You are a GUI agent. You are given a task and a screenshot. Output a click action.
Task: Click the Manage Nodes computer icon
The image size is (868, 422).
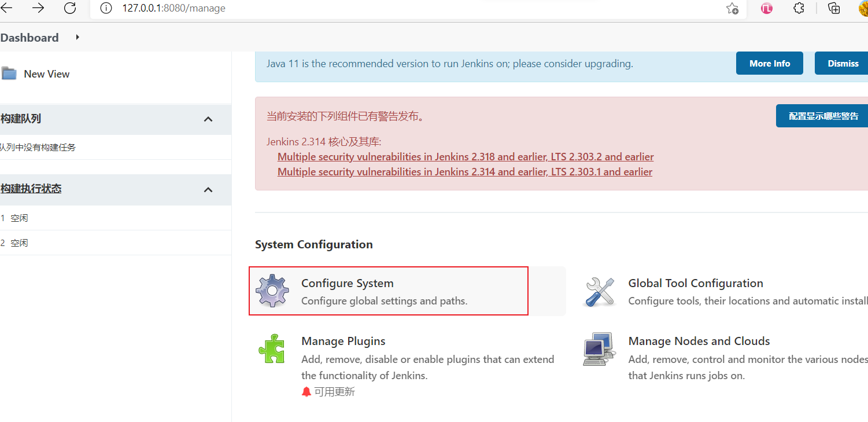(x=598, y=348)
